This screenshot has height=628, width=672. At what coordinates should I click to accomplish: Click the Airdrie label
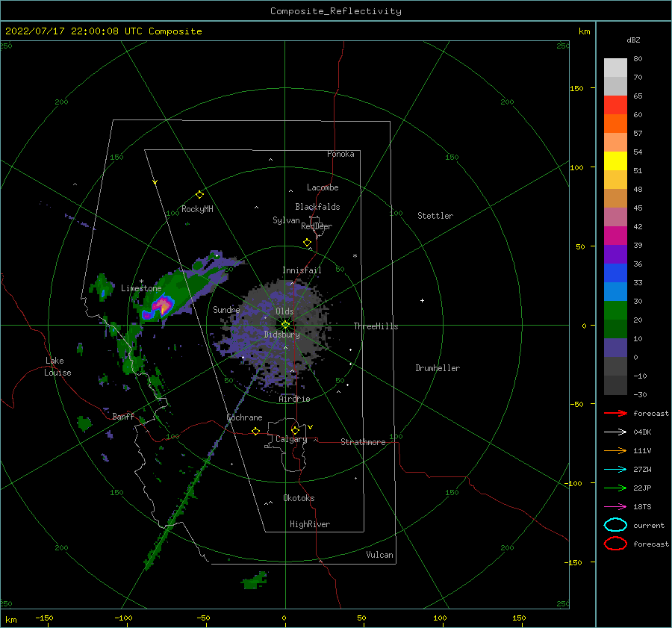pos(294,399)
